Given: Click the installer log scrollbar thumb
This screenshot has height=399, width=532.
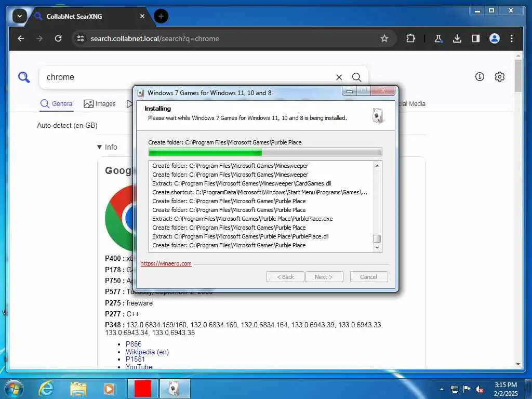Looking at the screenshot, I should 377,238.
